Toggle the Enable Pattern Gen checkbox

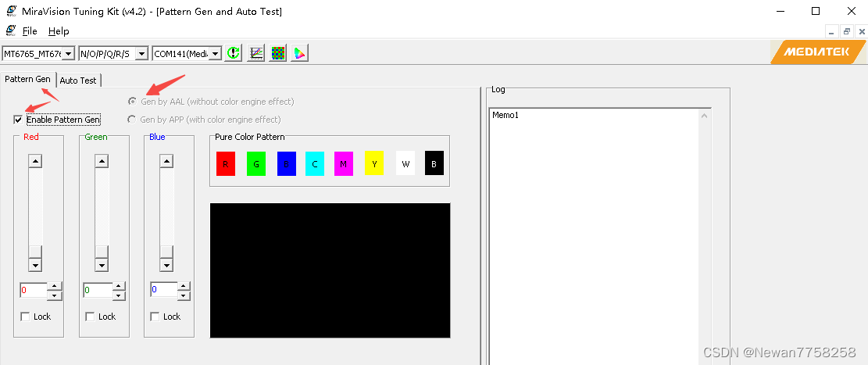[x=18, y=120]
